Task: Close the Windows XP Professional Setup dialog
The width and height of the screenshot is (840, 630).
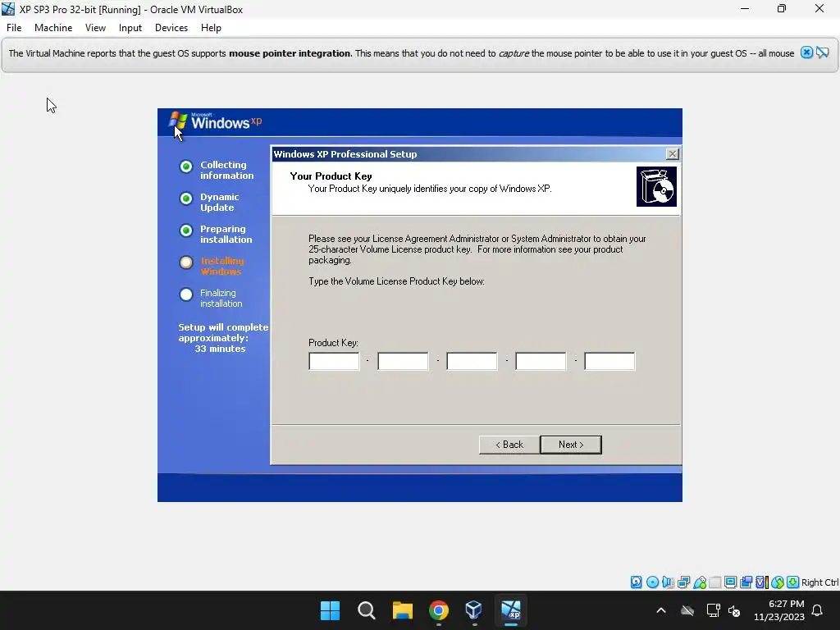Action: (673, 154)
